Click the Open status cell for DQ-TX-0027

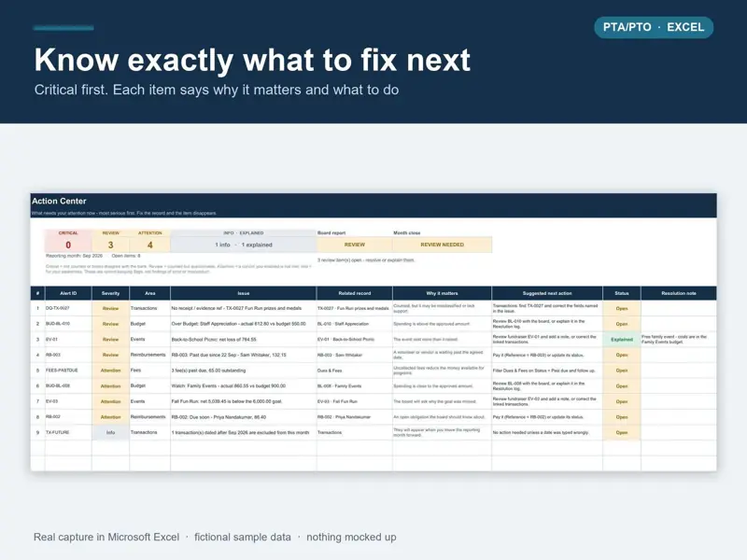(622, 309)
